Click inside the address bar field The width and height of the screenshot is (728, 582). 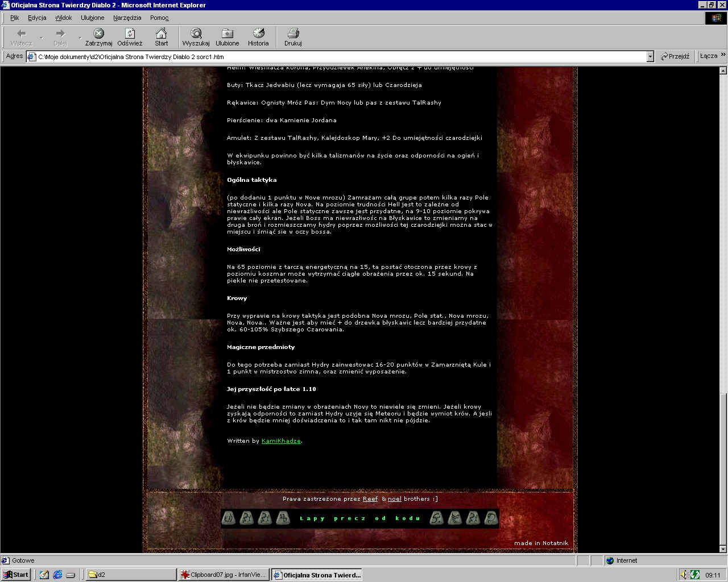click(341, 57)
